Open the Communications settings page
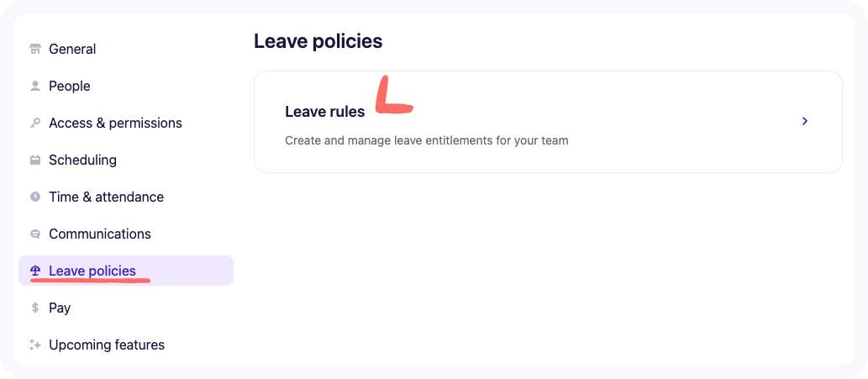868x379 pixels. coord(100,234)
